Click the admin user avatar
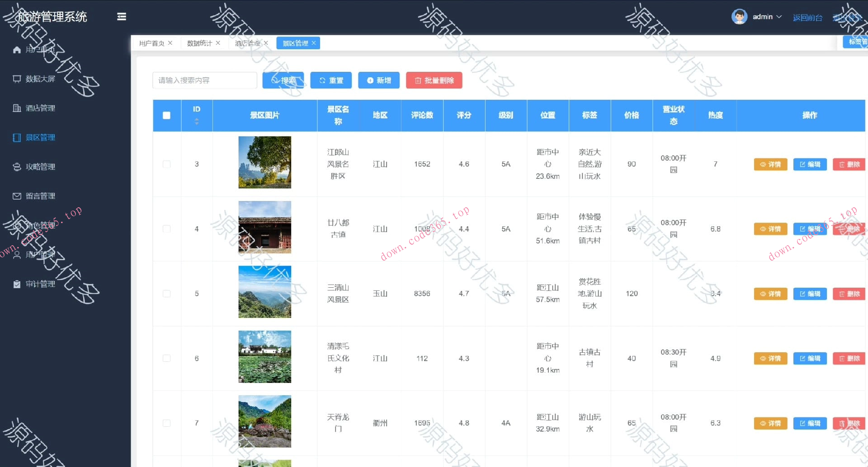The image size is (868, 467). point(739,17)
